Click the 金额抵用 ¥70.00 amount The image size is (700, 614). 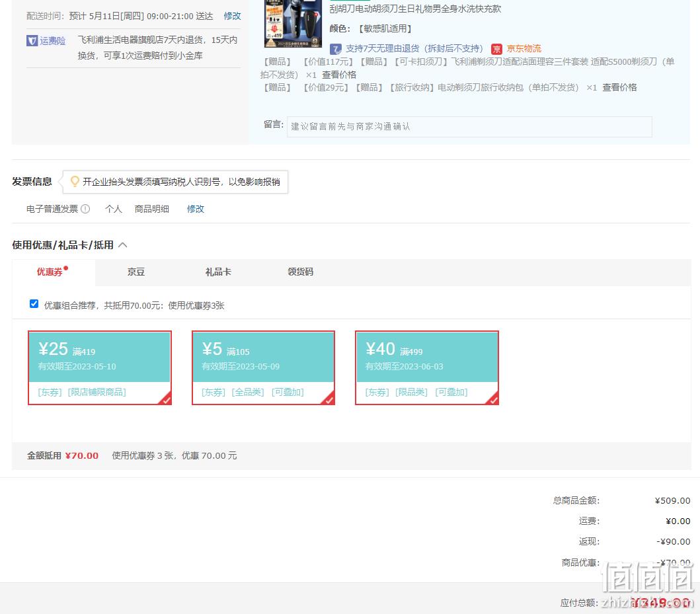[82, 455]
